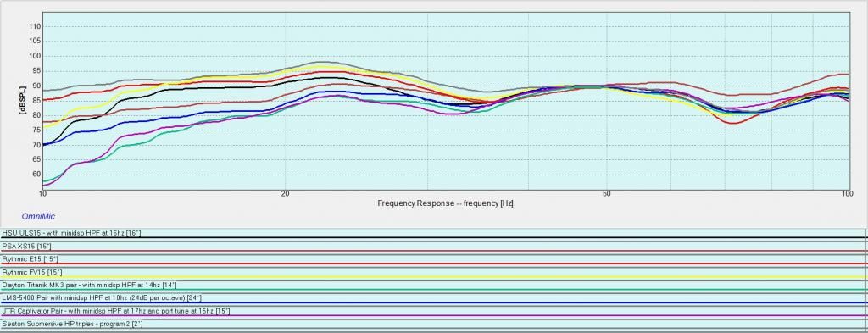Click the 90 dB axis tick label
Viewport: 868px width, 333px height.
click(x=36, y=86)
